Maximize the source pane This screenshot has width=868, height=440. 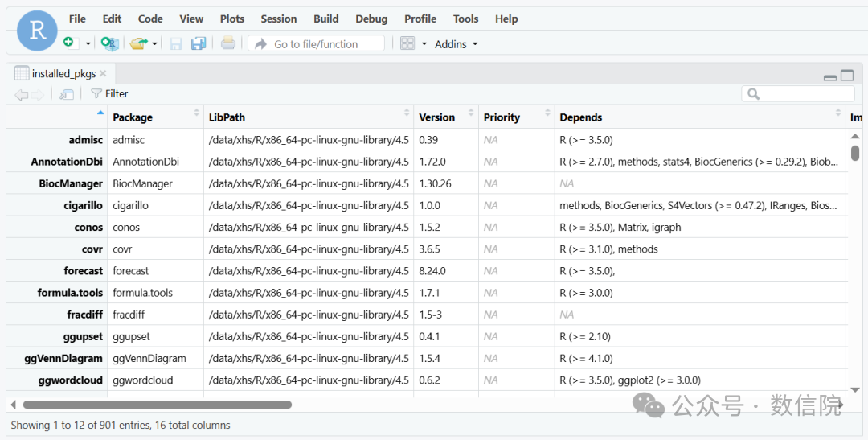(847, 76)
